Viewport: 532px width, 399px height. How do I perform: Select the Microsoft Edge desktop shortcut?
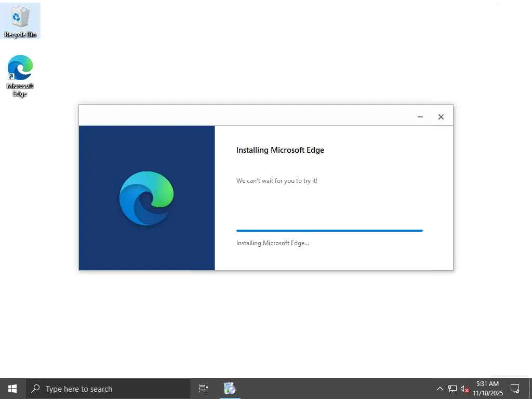pos(20,76)
